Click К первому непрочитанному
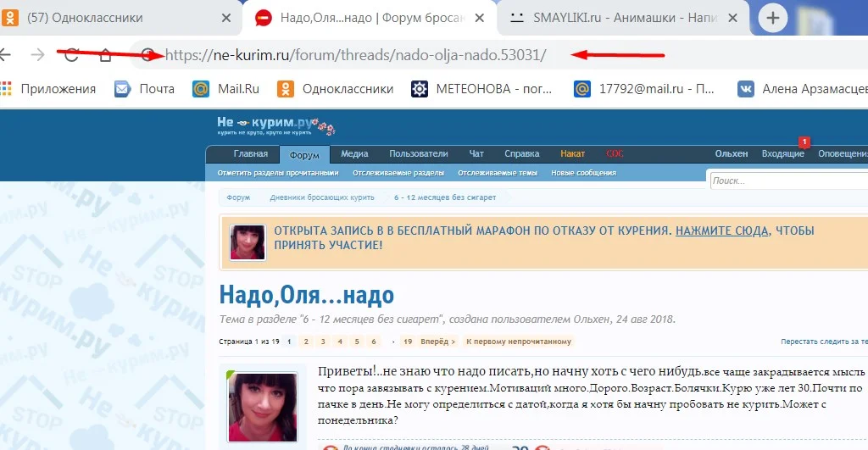This screenshot has width=868, height=450. pyautogui.click(x=519, y=342)
